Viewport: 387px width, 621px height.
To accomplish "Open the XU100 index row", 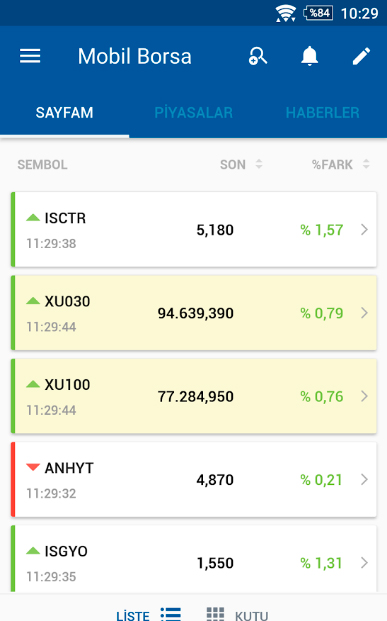I will coord(194,396).
